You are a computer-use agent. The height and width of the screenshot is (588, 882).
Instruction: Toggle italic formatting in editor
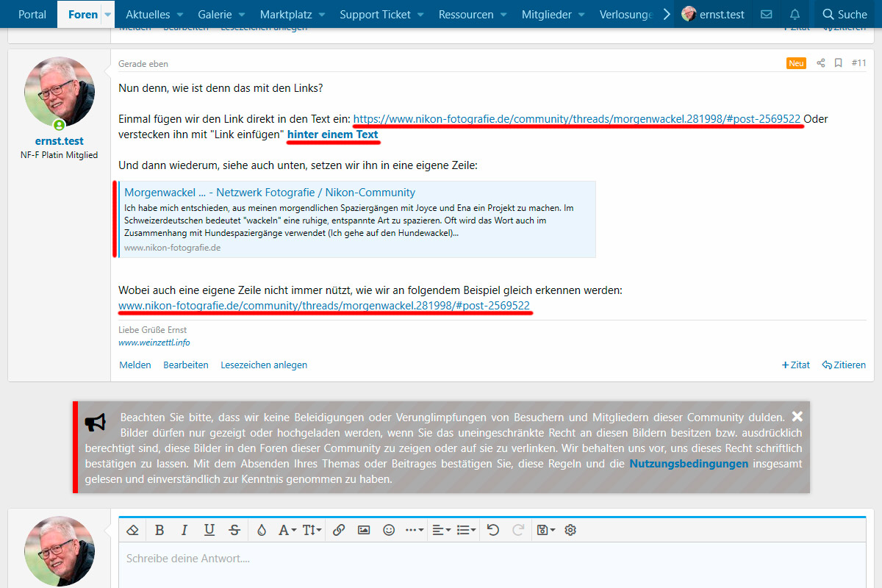pyautogui.click(x=184, y=530)
